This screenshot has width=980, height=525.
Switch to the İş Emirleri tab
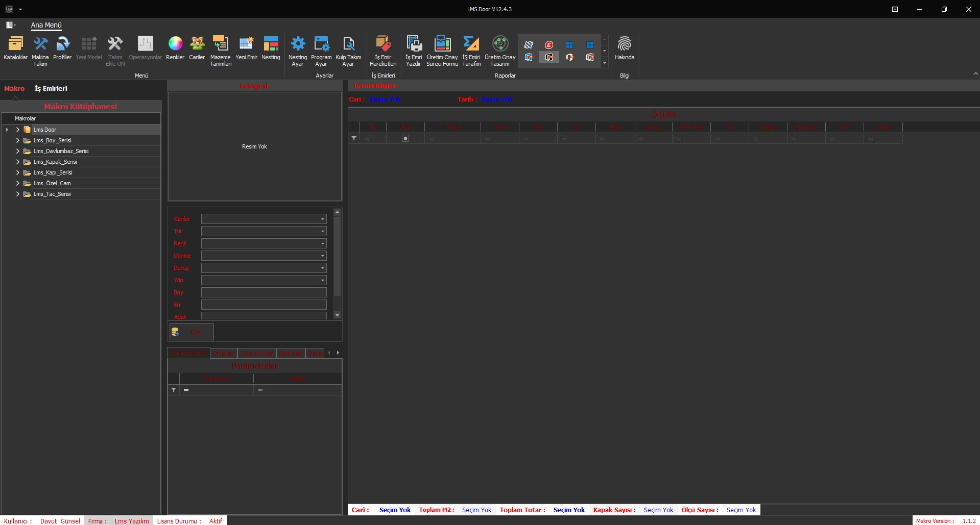coord(51,88)
